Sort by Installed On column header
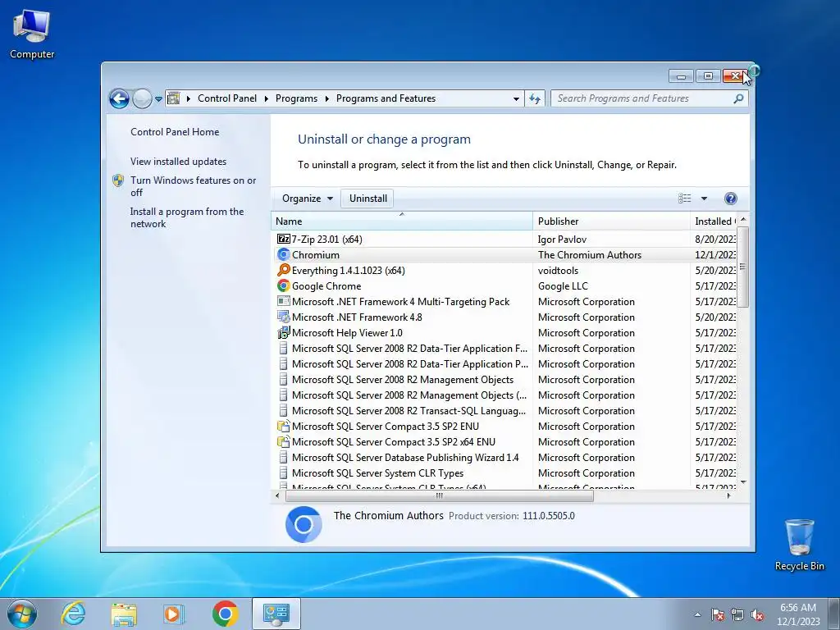This screenshot has height=630, width=840. coord(714,221)
